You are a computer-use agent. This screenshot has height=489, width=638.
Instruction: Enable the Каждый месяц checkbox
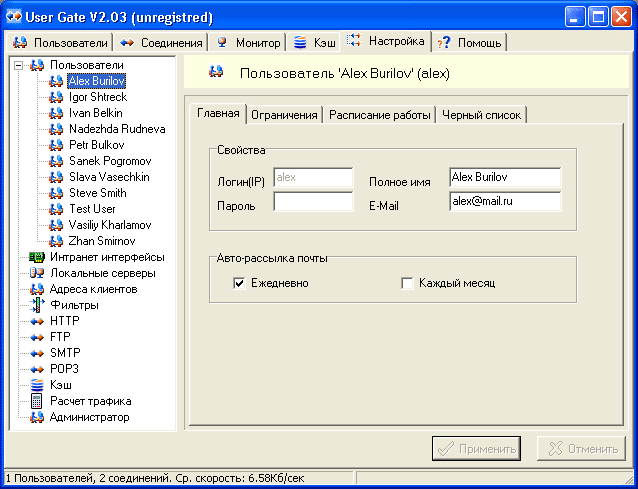click(x=407, y=283)
